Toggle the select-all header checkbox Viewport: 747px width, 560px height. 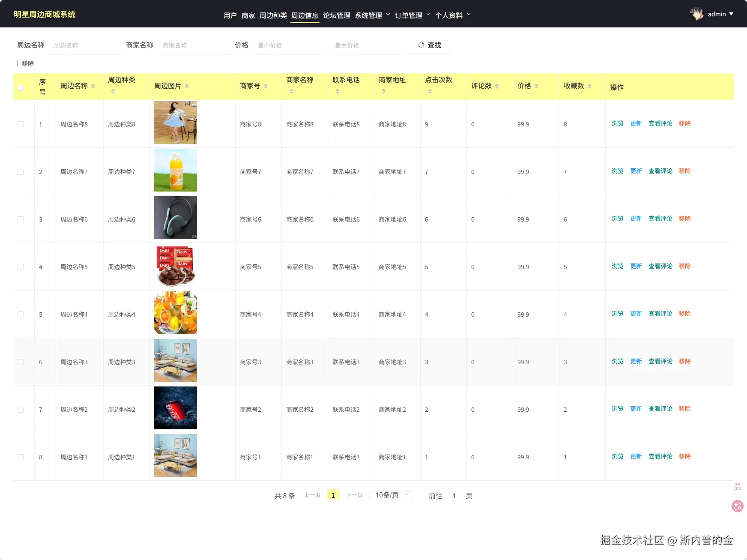coord(21,88)
